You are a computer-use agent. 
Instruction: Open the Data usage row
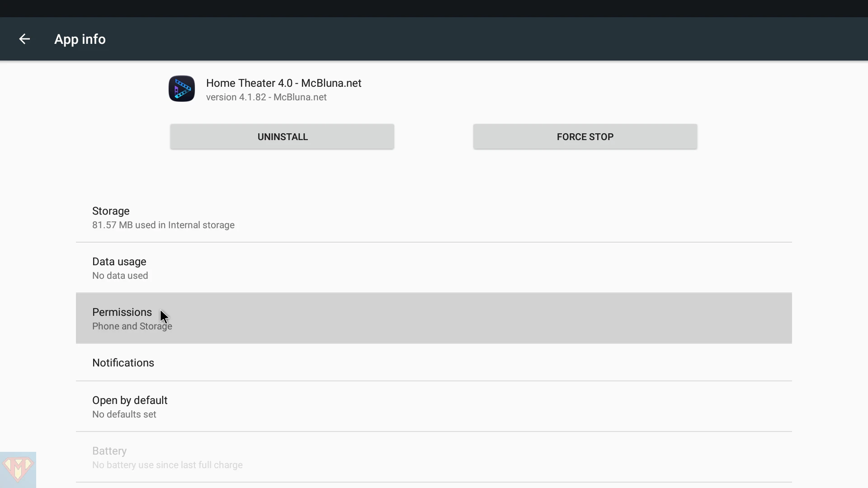point(434,268)
